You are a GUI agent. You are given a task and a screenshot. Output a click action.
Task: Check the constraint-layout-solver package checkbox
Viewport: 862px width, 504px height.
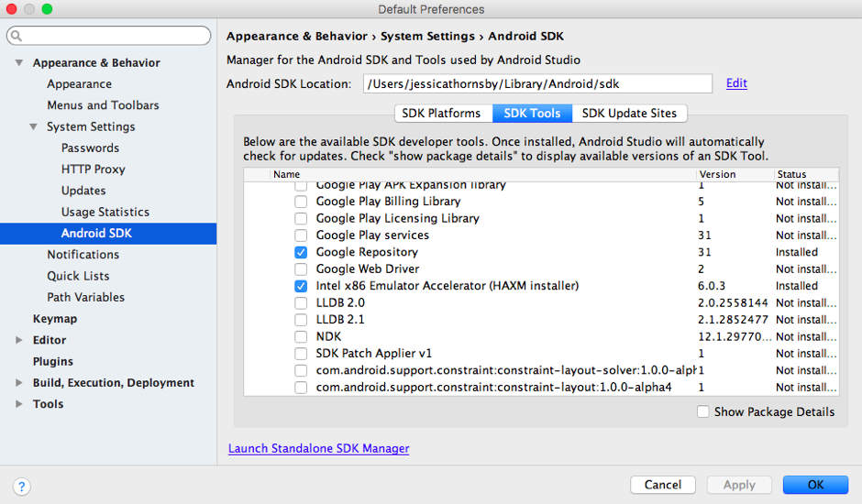[301, 370]
